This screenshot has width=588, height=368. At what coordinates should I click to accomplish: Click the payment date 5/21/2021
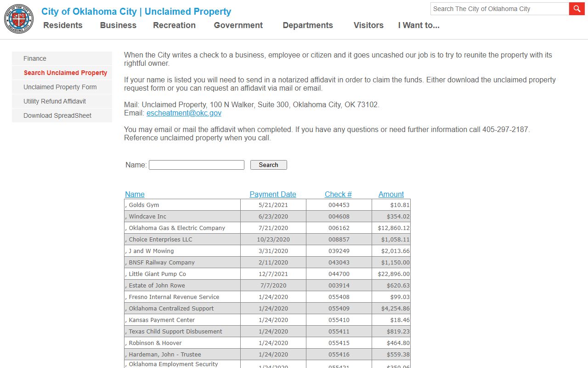(x=273, y=205)
